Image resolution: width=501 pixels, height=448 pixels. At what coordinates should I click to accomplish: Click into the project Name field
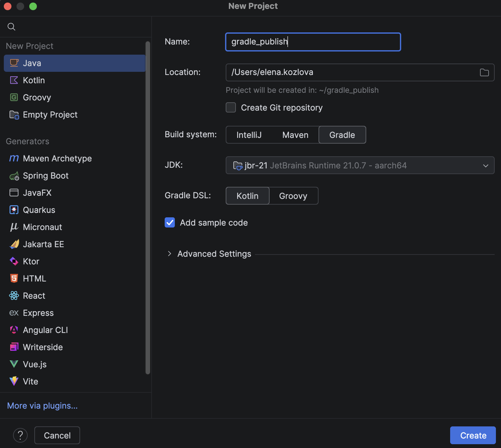click(313, 42)
